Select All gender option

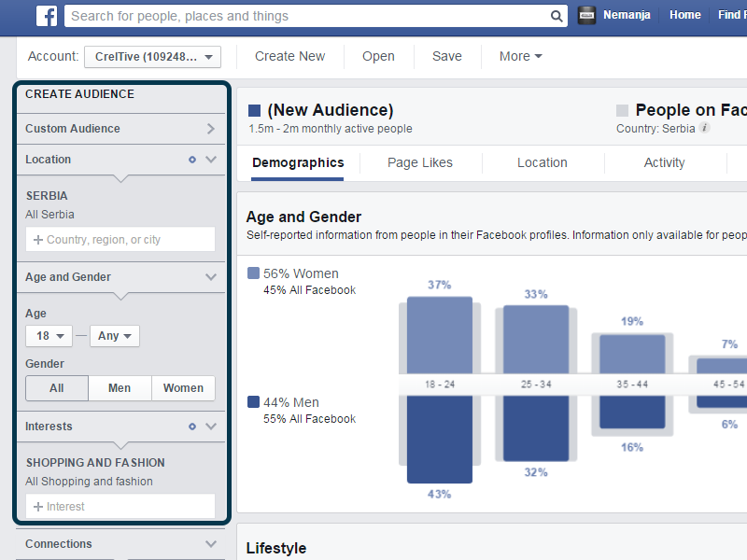[57, 388]
